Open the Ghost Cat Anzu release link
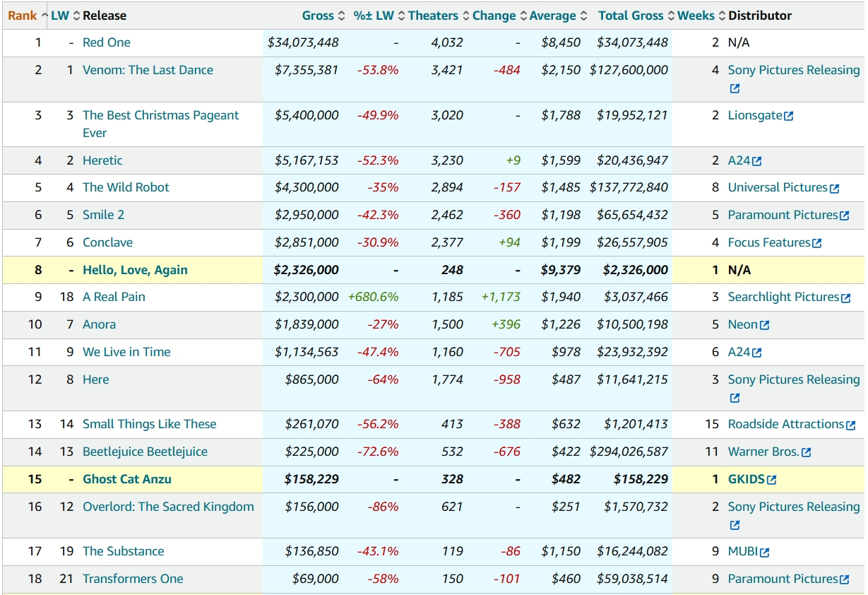The width and height of the screenshot is (868, 595). [127, 479]
